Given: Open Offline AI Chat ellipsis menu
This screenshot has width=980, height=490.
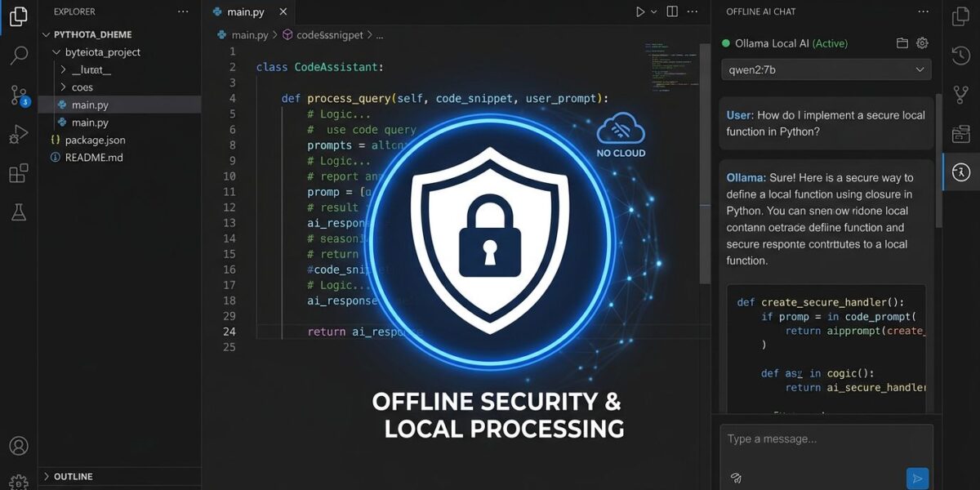Looking at the screenshot, I should [924, 11].
